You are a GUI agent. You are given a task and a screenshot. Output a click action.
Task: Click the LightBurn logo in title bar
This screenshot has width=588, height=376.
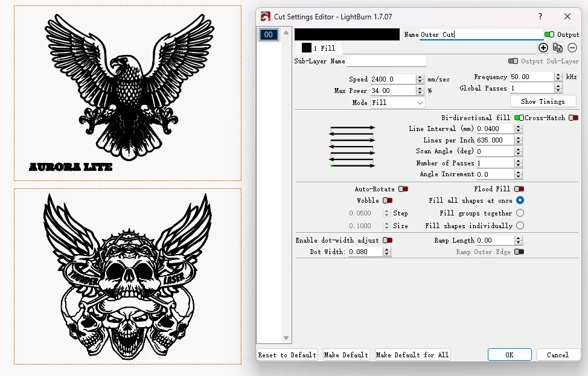pyautogui.click(x=266, y=16)
